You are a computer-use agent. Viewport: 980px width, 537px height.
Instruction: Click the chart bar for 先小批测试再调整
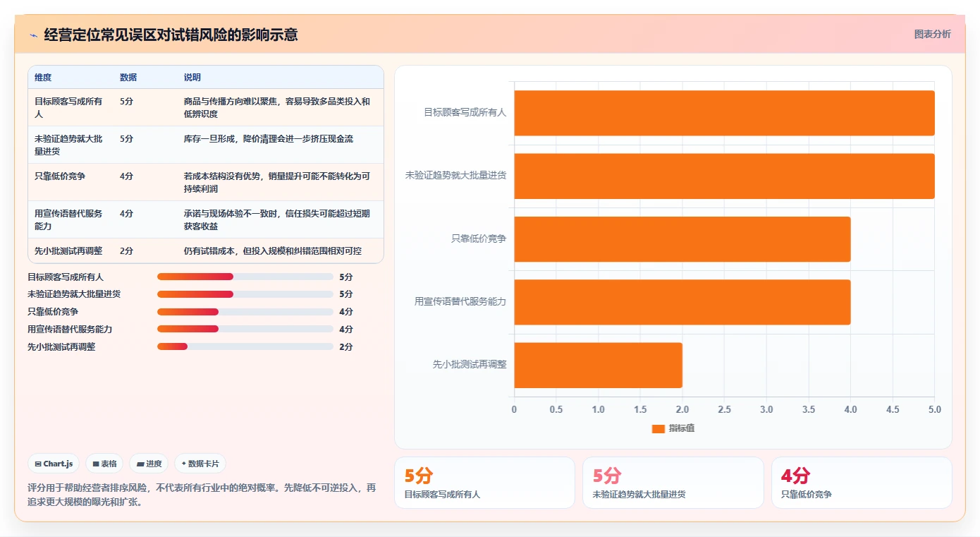598,365
